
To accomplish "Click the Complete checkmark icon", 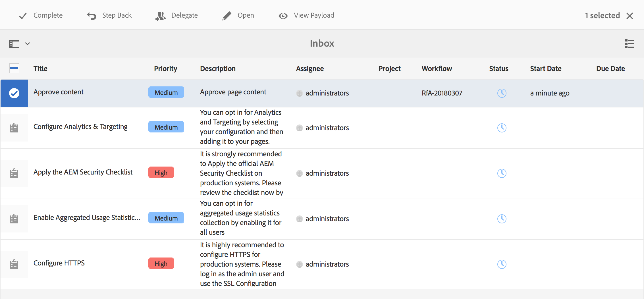I will point(23,16).
